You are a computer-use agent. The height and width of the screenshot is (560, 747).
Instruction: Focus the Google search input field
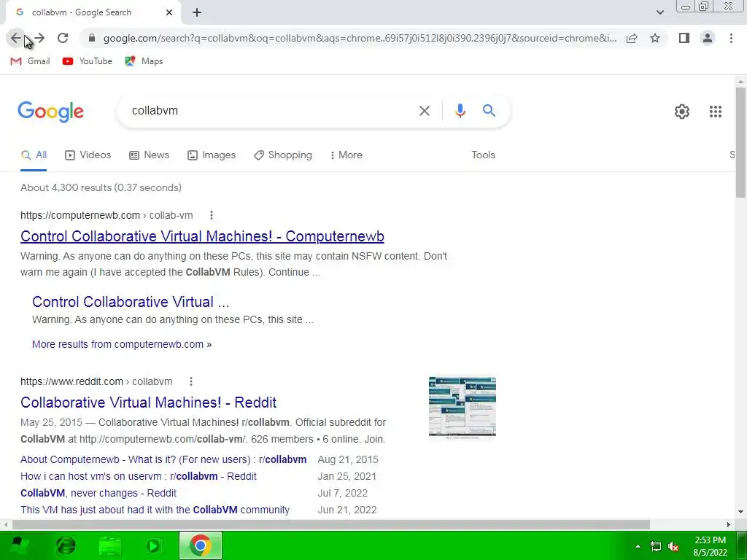click(271, 111)
